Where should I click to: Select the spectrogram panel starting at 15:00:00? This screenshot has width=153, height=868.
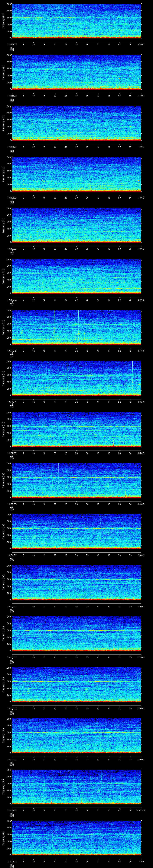pyautogui.click(x=76, y=838)
